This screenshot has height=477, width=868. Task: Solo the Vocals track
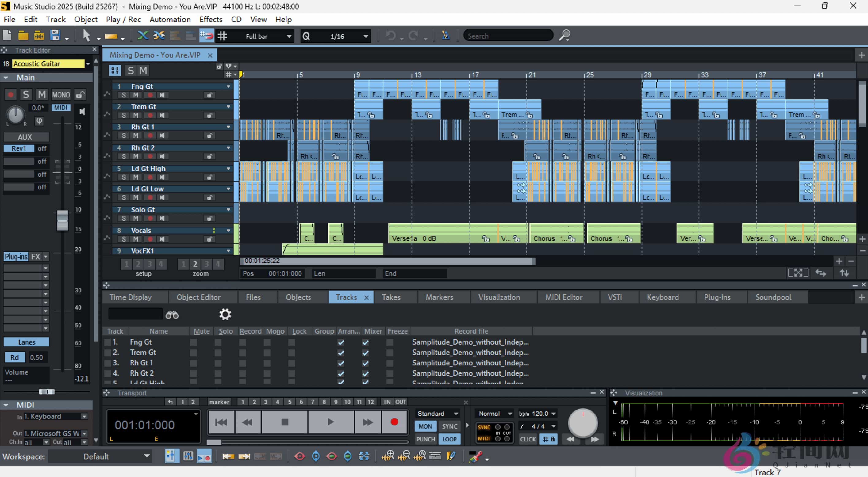click(124, 239)
